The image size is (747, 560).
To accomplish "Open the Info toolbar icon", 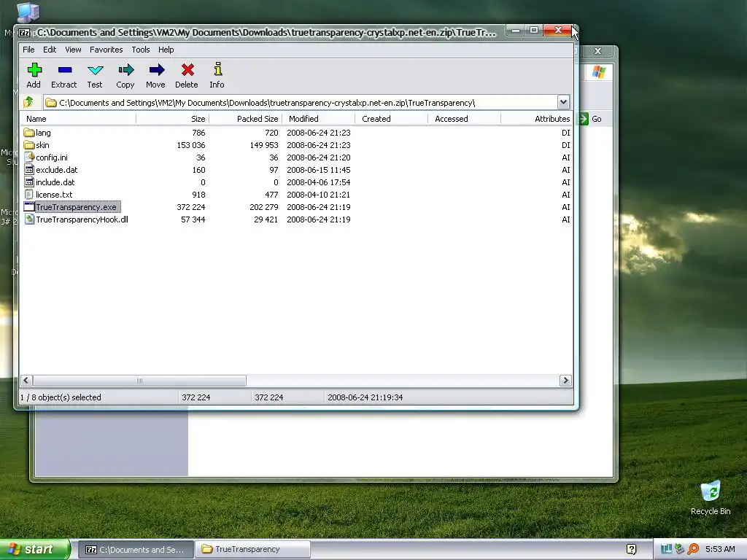I will [217, 69].
